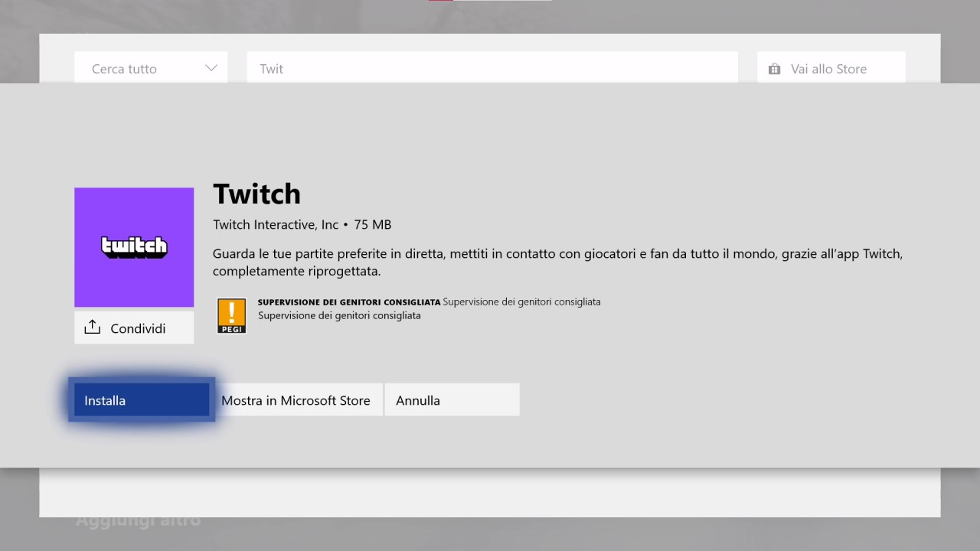Click the Condividi share button
980x551 pixels.
pyautogui.click(x=134, y=328)
